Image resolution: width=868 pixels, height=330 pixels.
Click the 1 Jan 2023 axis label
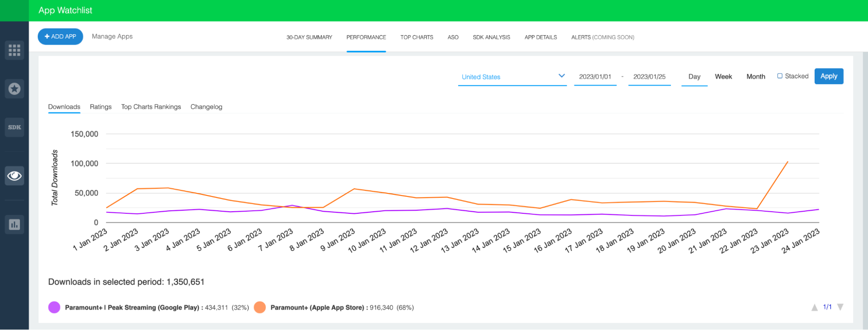(x=90, y=239)
